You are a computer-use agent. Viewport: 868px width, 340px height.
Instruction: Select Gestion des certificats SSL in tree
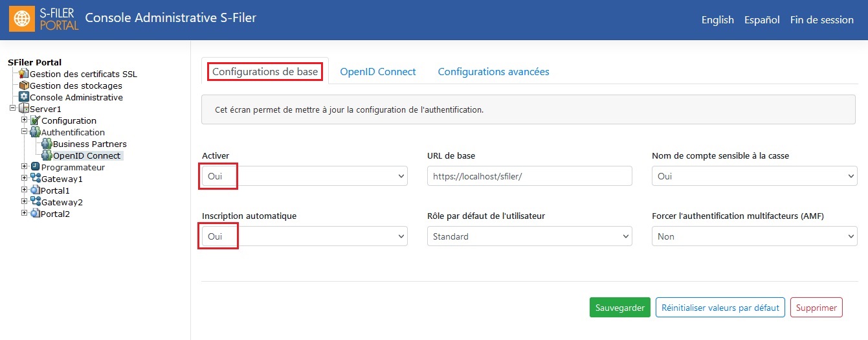(83, 74)
